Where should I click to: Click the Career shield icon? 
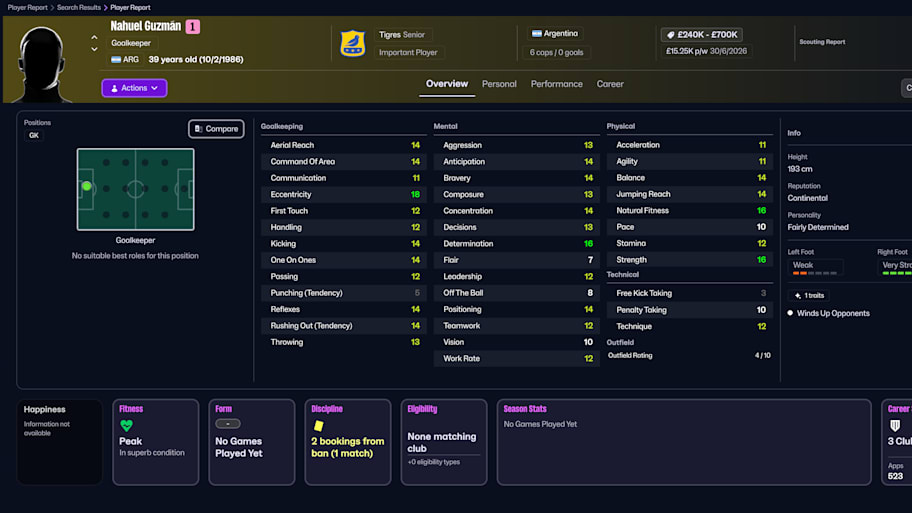pyautogui.click(x=895, y=425)
